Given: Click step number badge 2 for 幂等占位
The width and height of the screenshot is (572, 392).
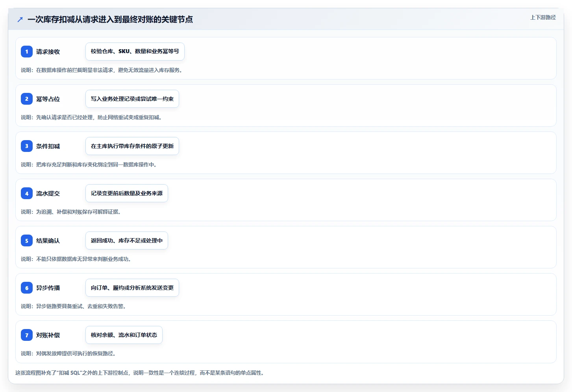Looking at the screenshot, I should 27,99.
